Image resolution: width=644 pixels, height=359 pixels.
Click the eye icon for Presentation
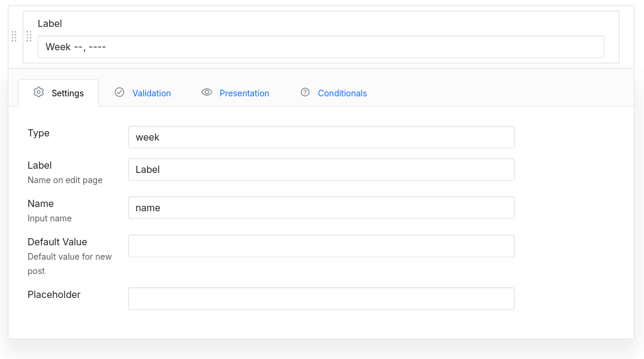(x=207, y=92)
